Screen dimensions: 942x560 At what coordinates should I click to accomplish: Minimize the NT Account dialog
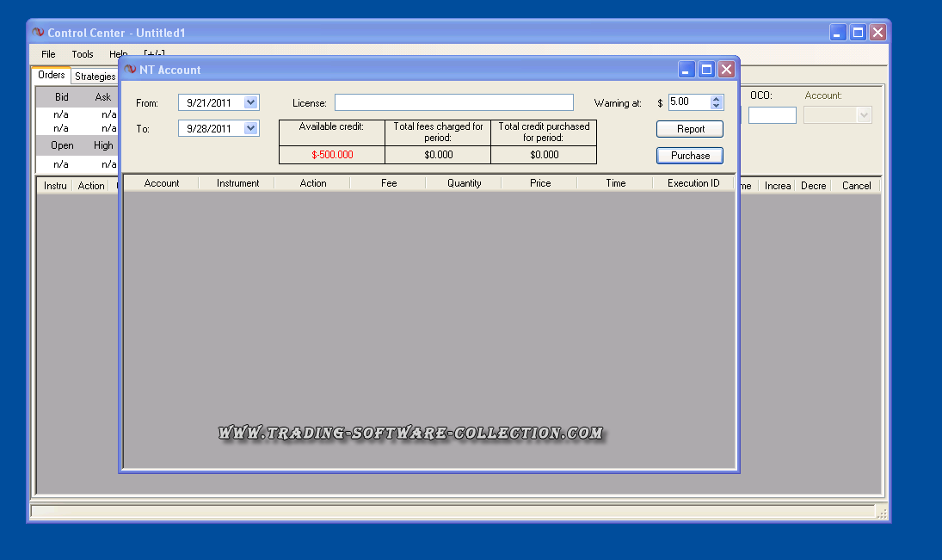tap(686, 70)
